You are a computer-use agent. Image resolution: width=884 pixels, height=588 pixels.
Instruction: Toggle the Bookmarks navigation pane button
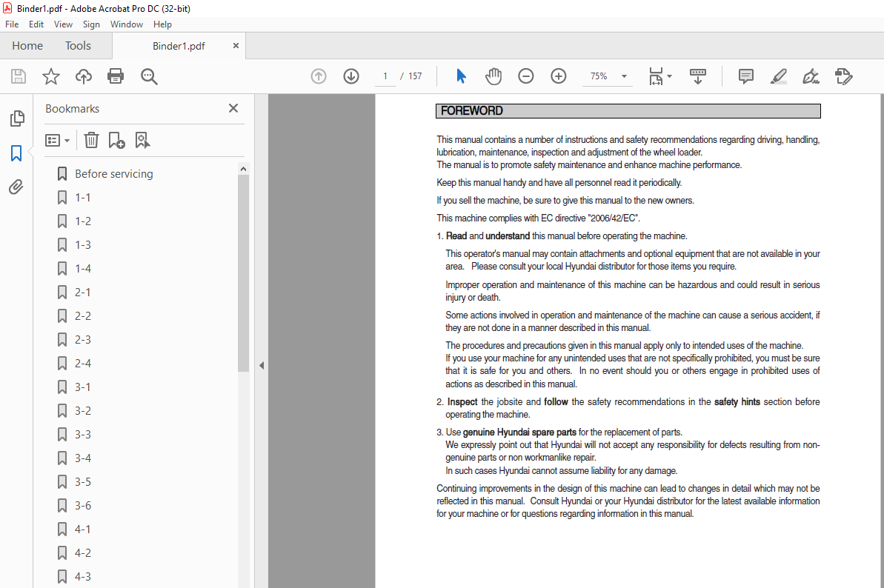coord(16,153)
